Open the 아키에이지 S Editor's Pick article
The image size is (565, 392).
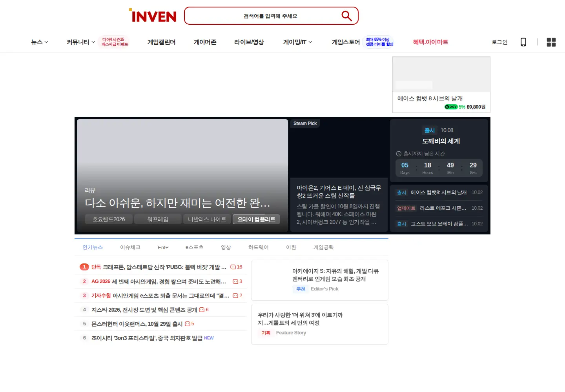tap(320, 280)
